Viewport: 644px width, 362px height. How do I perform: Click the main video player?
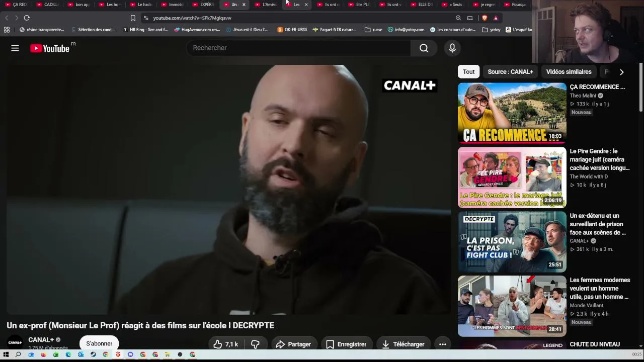[x=228, y=190]
